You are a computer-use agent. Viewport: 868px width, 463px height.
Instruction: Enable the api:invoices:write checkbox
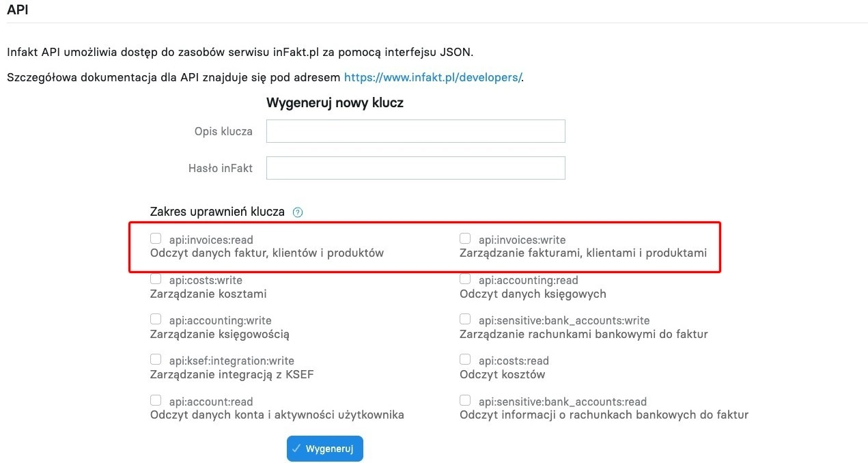[x=465, y=238]
